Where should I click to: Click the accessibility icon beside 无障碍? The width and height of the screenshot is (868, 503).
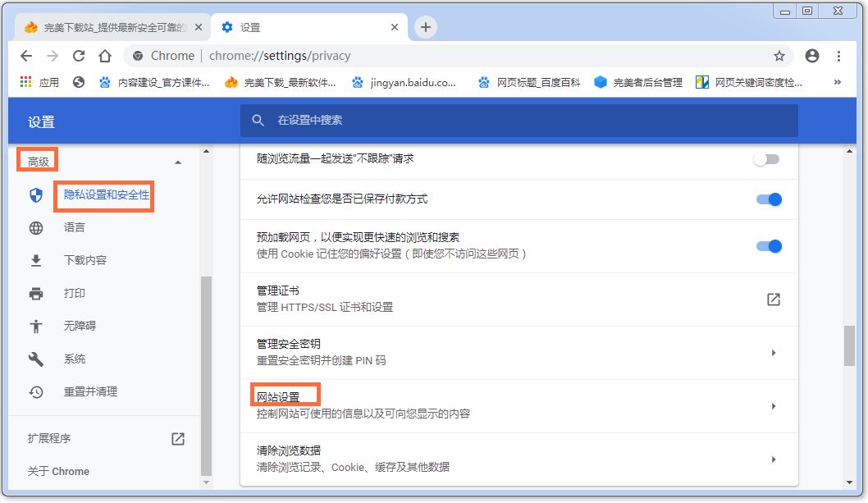[36, 327]
